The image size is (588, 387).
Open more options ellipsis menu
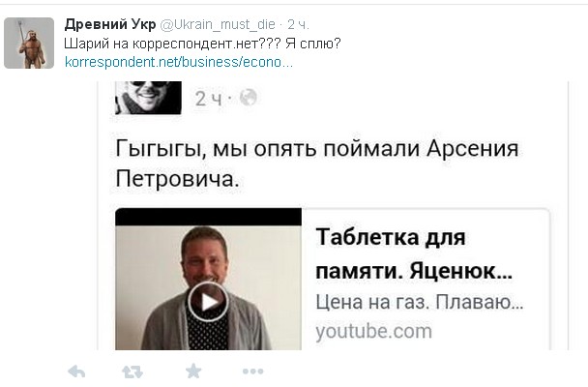click(x=252, y=372)
